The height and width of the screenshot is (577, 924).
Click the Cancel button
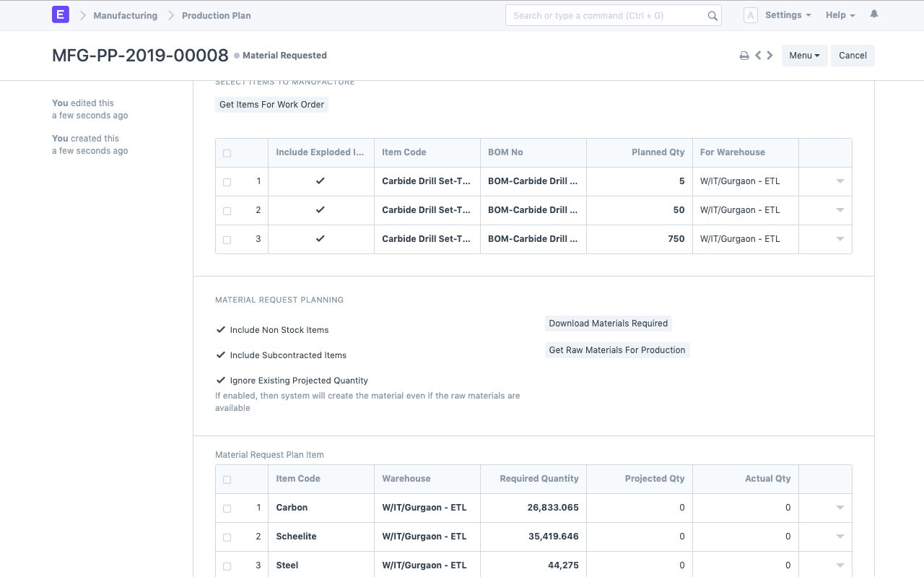pos(853,56)
